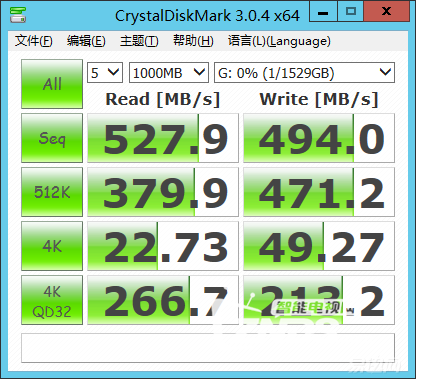Screen dimensions: 422x384
Task: Click the CrystalDiskMark app icon in title bar
Action: click(18, 15)
